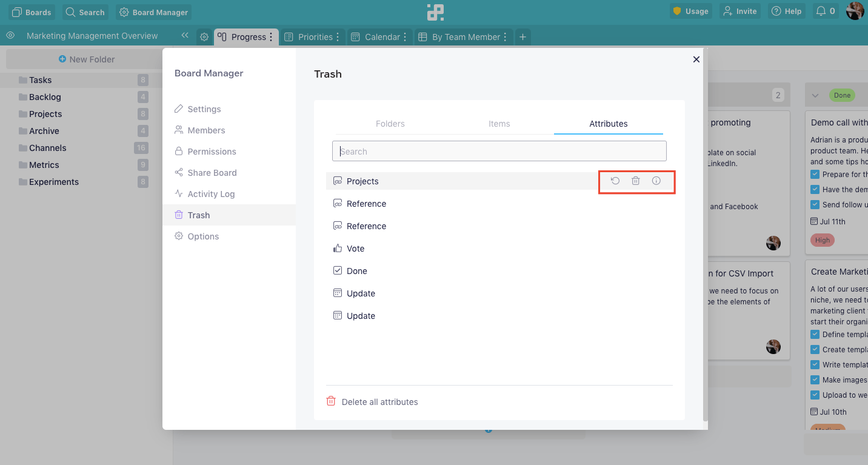Click the assignee avatar on the CSV Import card
The image size is (868, 465).
click(773, 347)
